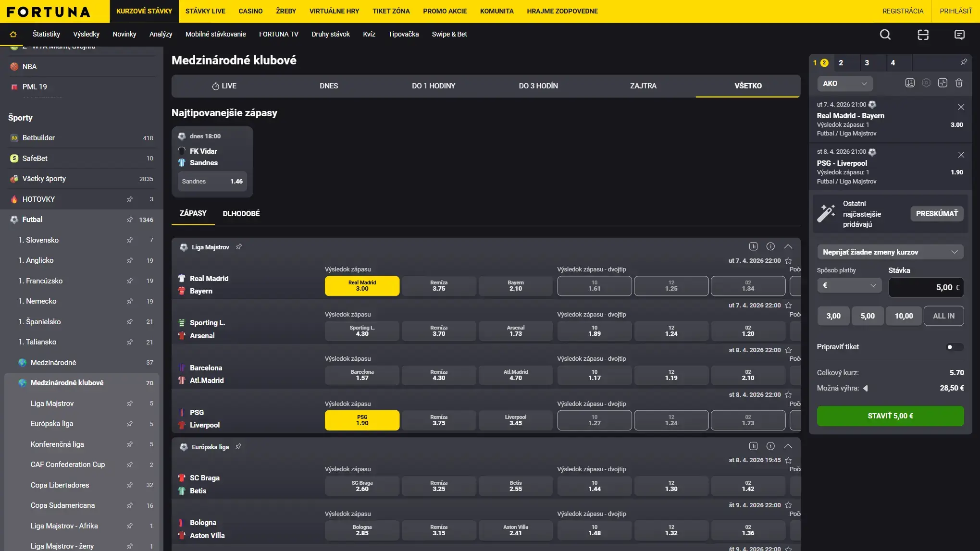Remove the PSG - Liverpool bet from the slip
This screenshot has width=980, height=551.
point(961,155)
